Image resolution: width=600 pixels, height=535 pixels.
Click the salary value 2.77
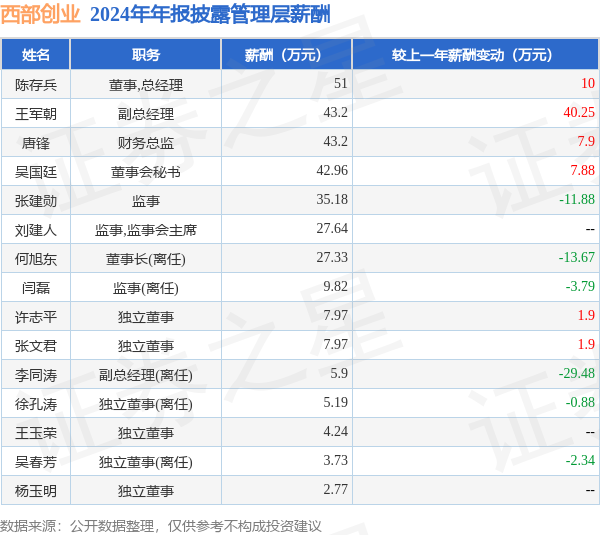336,489
